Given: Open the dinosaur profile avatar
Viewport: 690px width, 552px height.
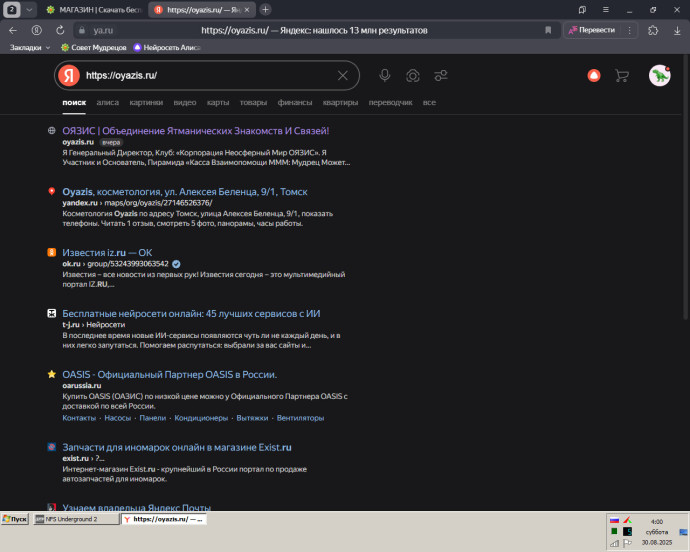Looking at the screenshot, I should click(x=660, y=76).
